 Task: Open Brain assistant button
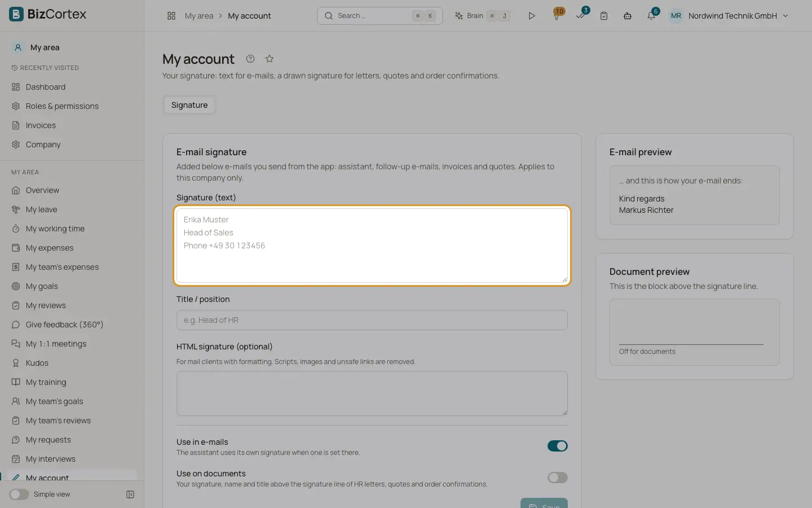click(x=483, y=16)
